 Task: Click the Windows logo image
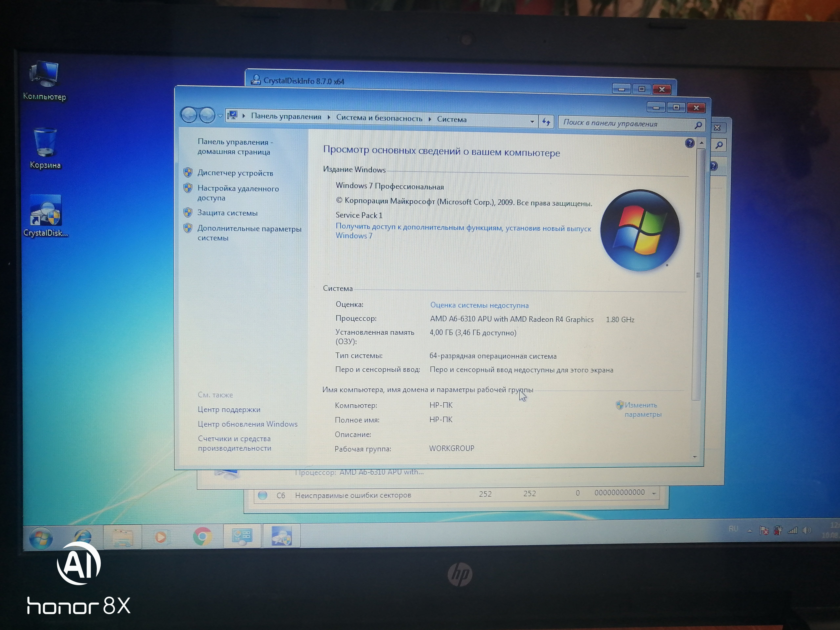click(640, 231)
